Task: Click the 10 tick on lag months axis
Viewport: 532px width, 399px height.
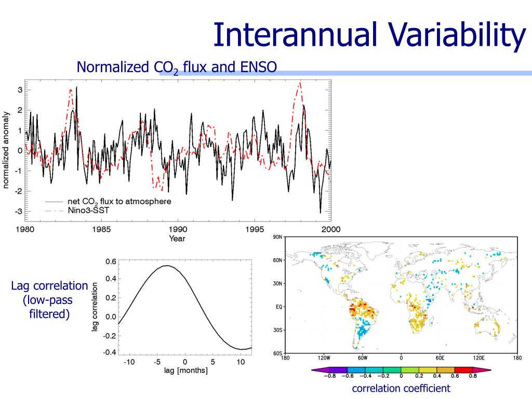Action: (241, 362)
